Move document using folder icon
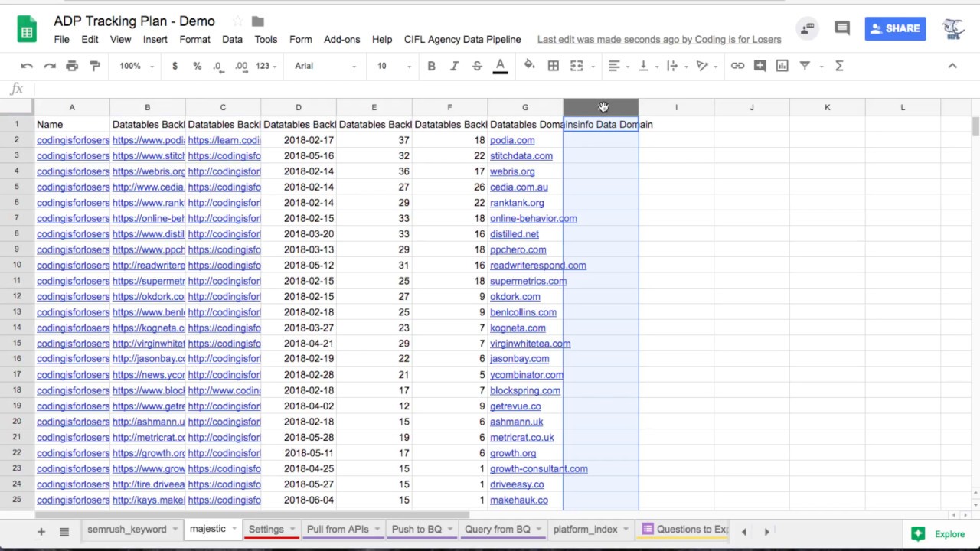Screen dimensions: 980x551 pyautogui.click(x=258, y=21)
